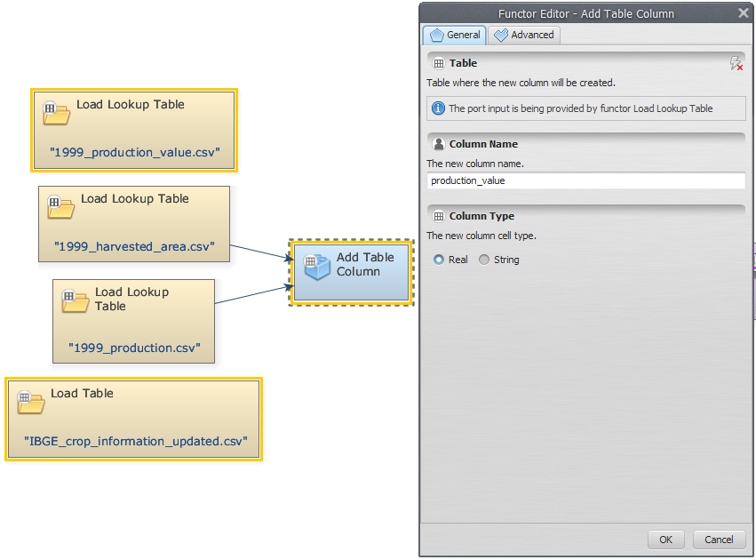Click the blue info icon beside port message
The image size is (756, 560).
437,108
